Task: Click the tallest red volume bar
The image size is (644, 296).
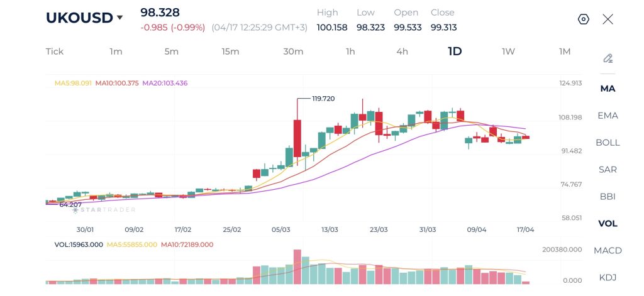Action: tap(297, 267)
